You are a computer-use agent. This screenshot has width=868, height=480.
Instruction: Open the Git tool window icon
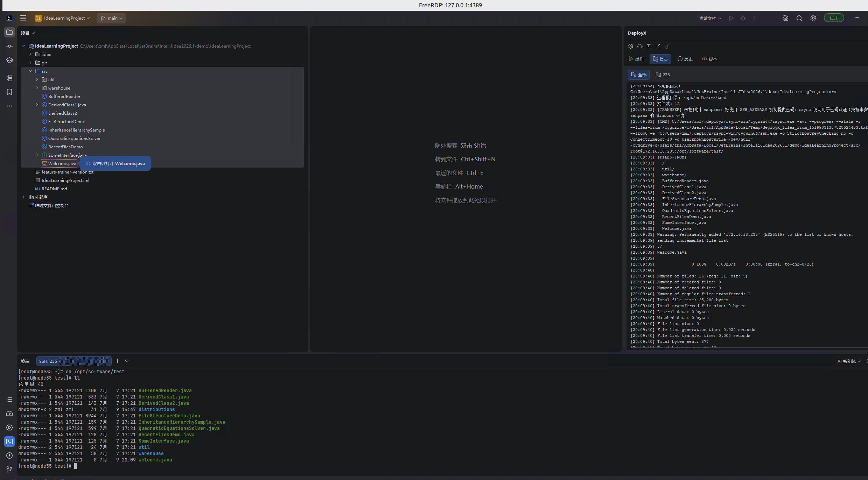click(x=9, y=469)
